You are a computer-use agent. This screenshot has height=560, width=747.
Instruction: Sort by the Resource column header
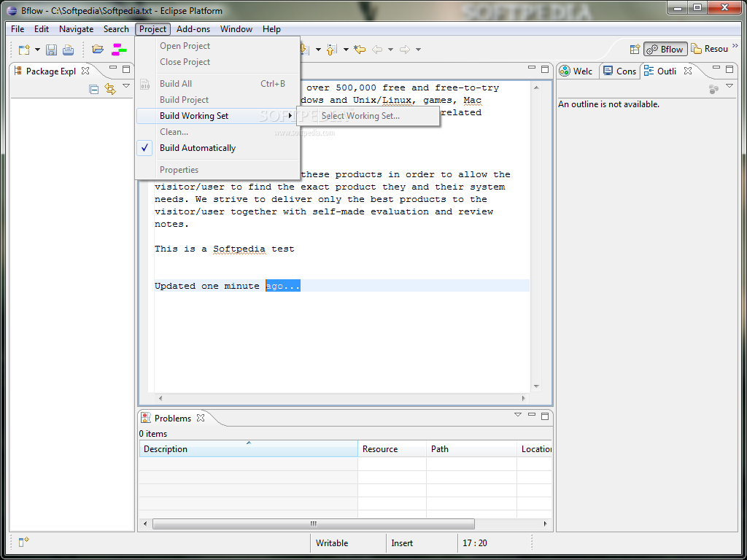tap(392, 448)
